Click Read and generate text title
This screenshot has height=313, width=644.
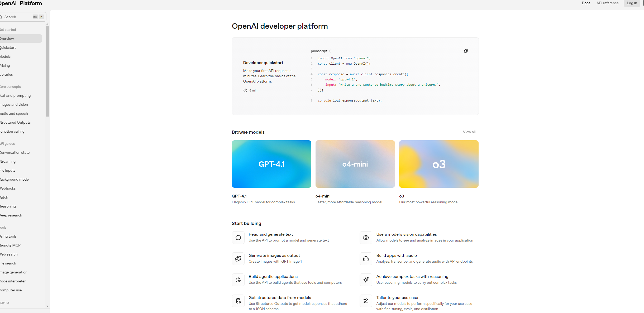(x=271, y=234)
